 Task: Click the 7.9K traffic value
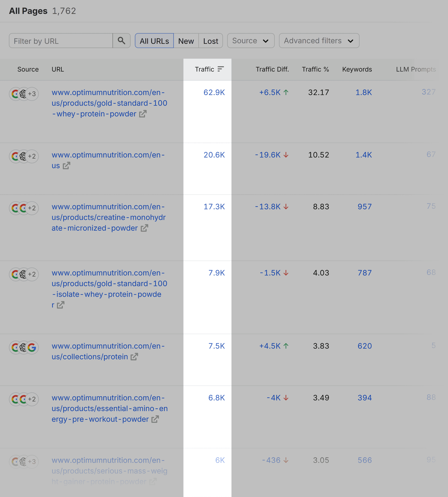[217, 273]
